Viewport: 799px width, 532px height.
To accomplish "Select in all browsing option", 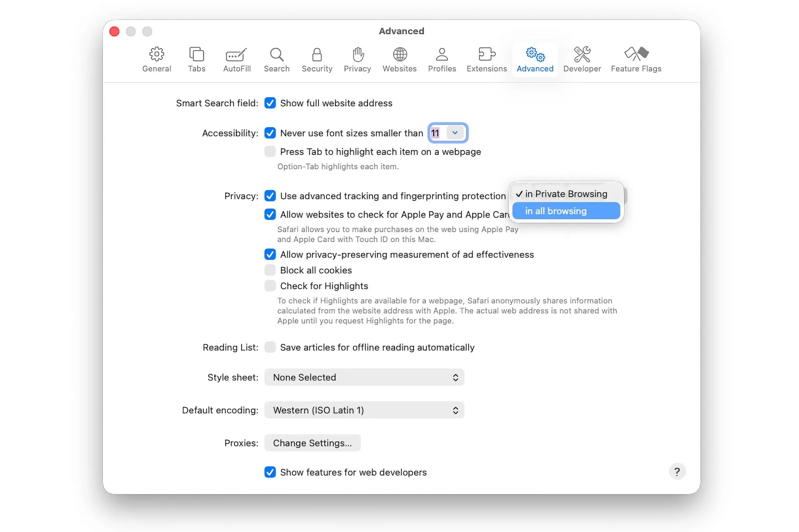I will [x=565, y=211].
